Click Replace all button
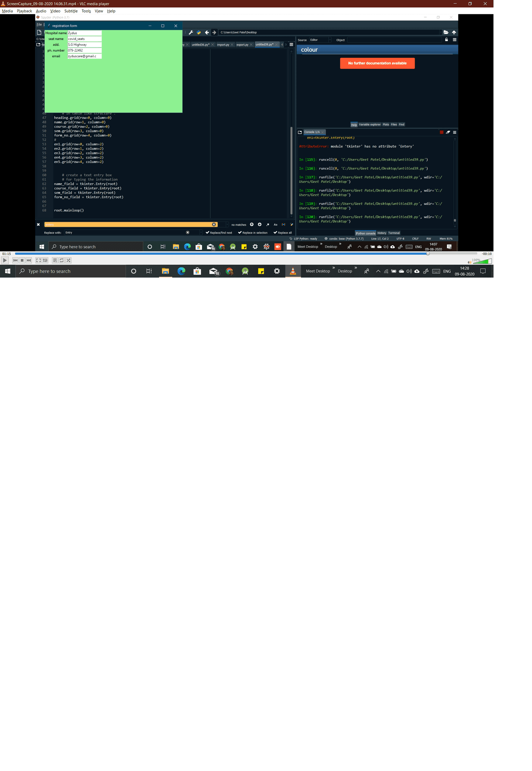This screenshot has height=771, width=532. (283, 232)
